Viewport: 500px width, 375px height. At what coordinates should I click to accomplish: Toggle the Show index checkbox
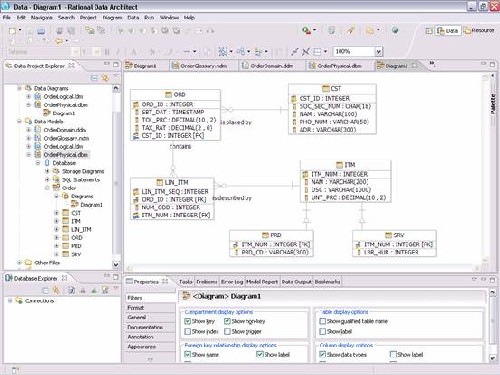188,331
